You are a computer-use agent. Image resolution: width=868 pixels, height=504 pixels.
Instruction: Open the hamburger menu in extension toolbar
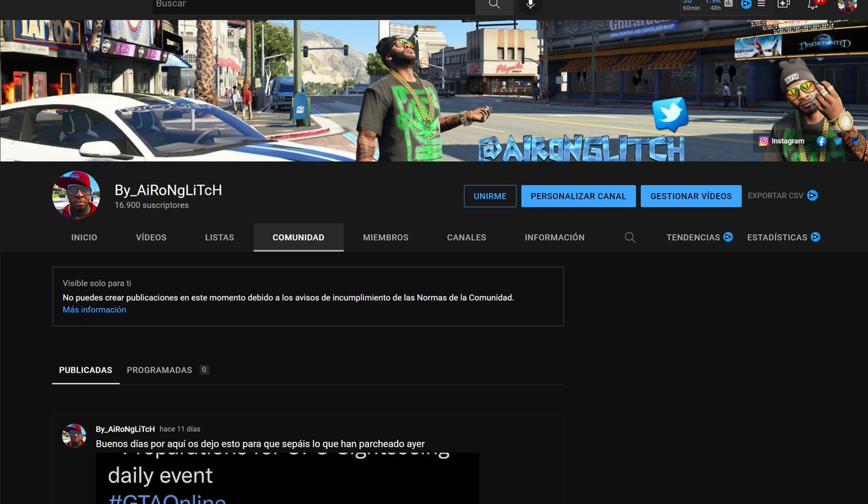tap(761, 4)
